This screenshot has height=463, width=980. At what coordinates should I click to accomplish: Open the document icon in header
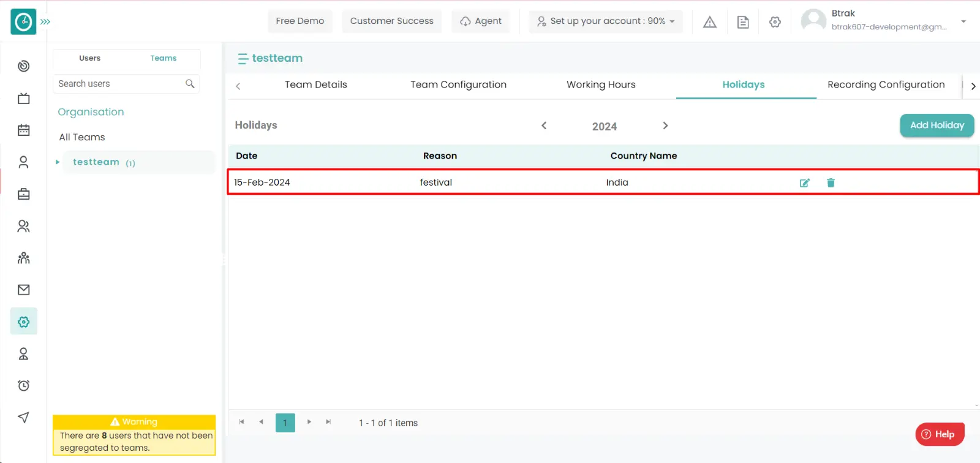(x=743, y=22)
